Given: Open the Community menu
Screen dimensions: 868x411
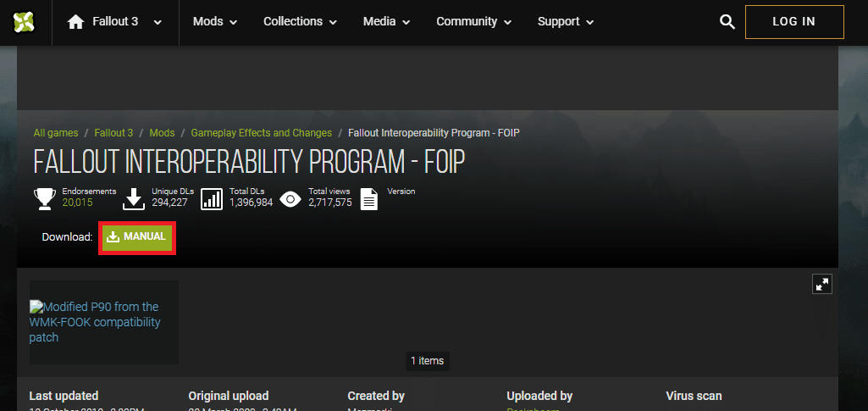Looking at the screenshot, I should point(474,21).
